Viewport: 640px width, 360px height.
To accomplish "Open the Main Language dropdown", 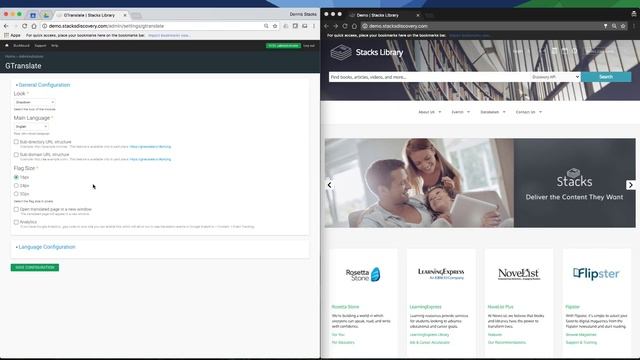I will 31,127.
